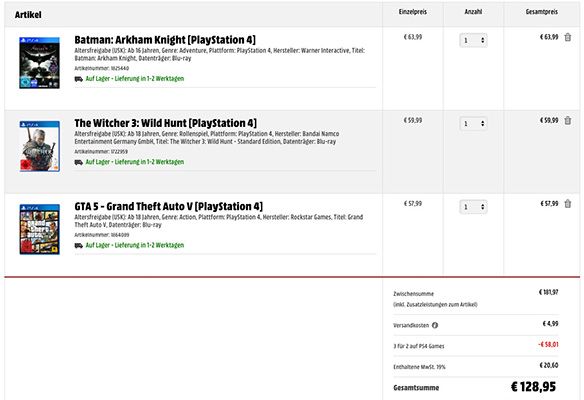Click the '3 für 2 auf PS4 Games' discount row
This screenshot has width=584, height=400.
[x=476, y=346]
